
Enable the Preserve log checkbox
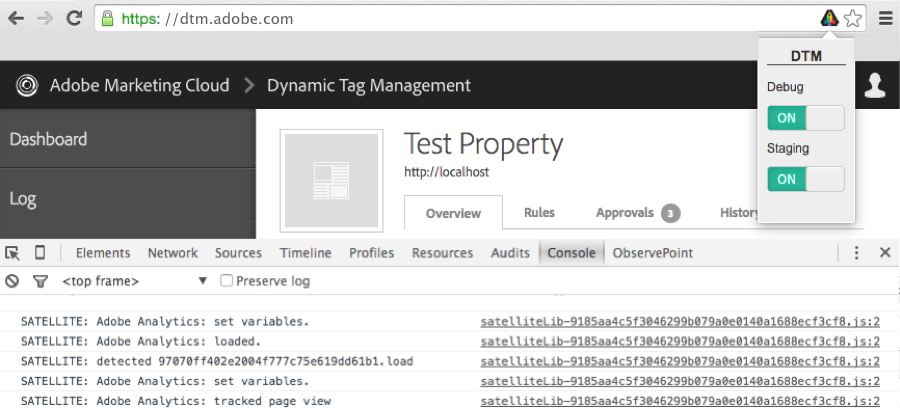point(227,281)
